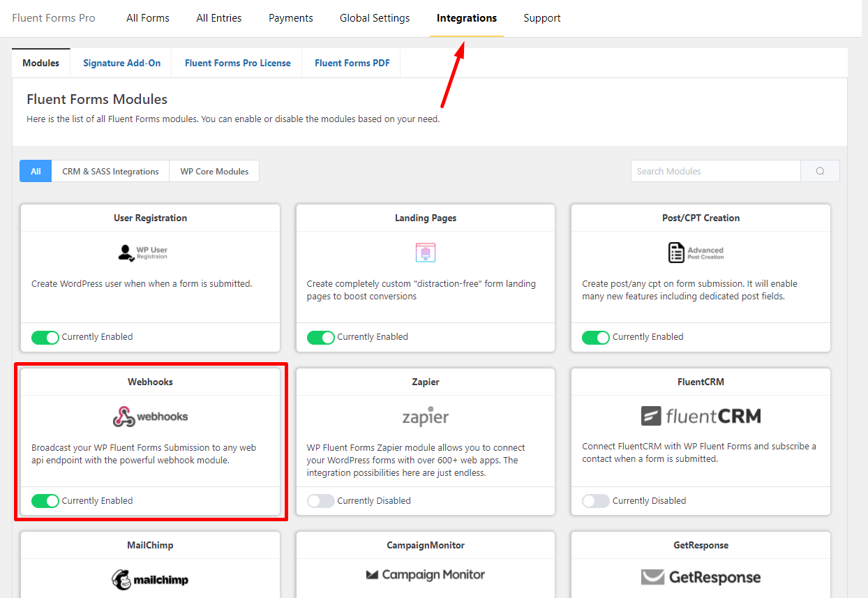Go to the Payments menu
Viewport: 868px width, 598px height.
click(291, 18)
